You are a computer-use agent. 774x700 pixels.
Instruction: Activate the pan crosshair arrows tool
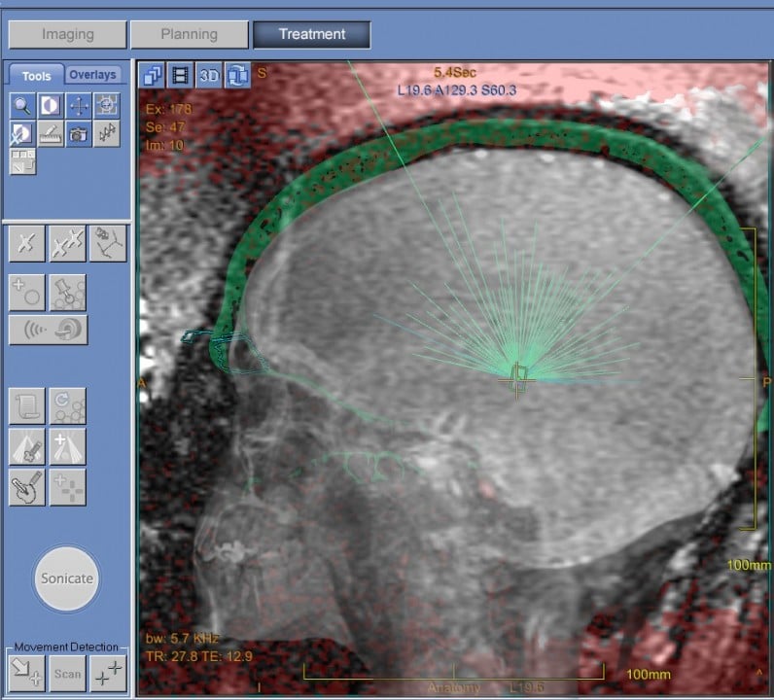(x=79, y=105)
